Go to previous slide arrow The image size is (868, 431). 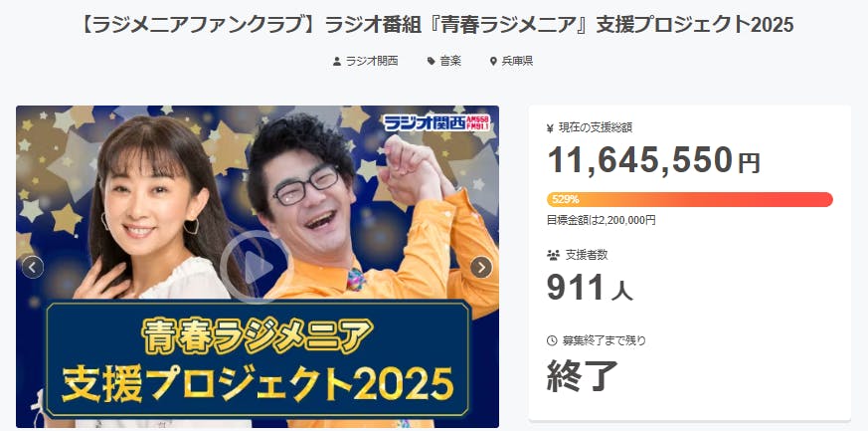coord(33,268)
